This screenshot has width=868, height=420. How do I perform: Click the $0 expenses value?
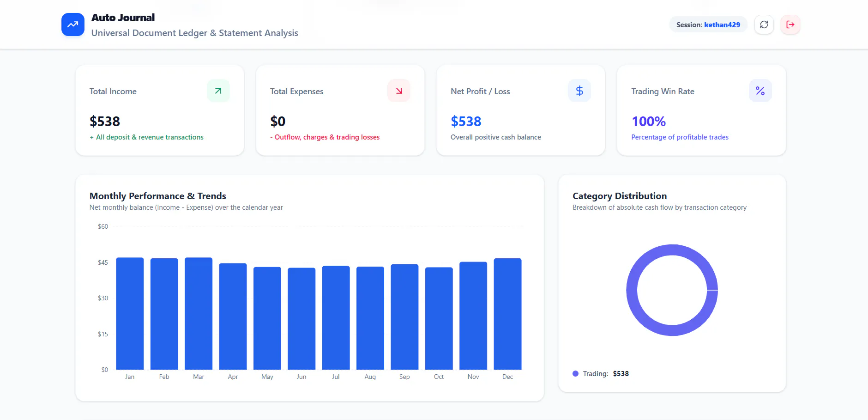coord(278,121)
